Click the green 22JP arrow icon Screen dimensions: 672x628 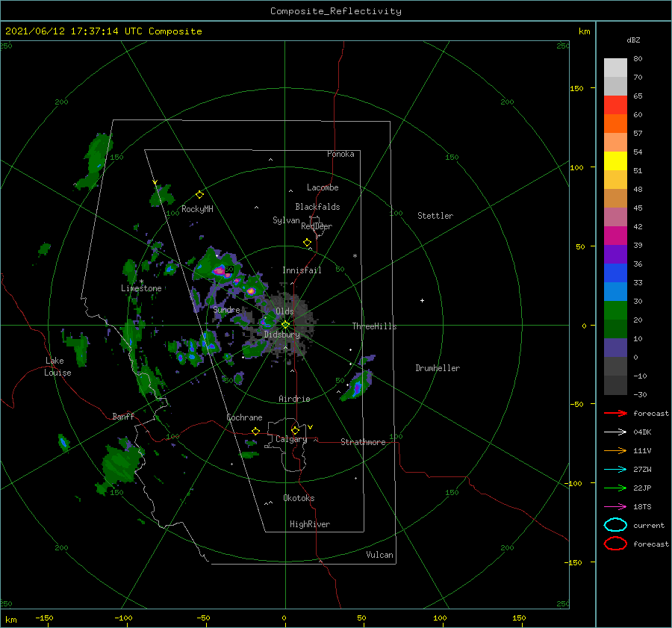[615, 488]
